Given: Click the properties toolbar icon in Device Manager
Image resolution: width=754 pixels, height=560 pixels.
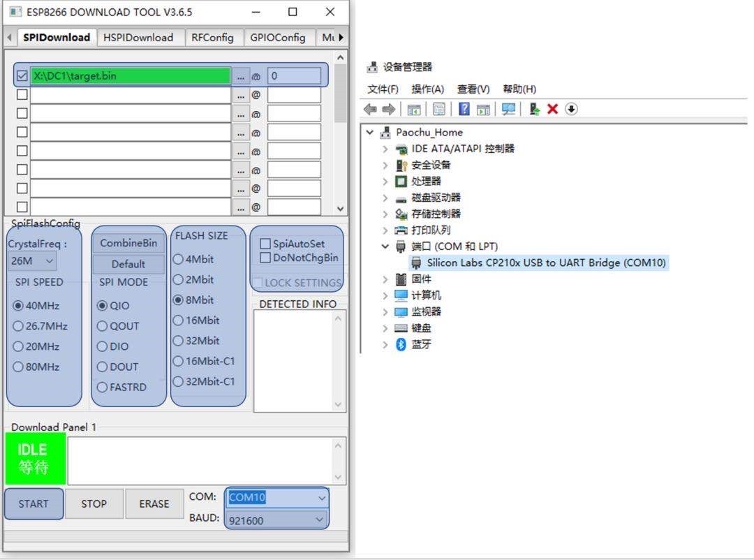Looking at the screenshot, I should click(x=438, y=108).
